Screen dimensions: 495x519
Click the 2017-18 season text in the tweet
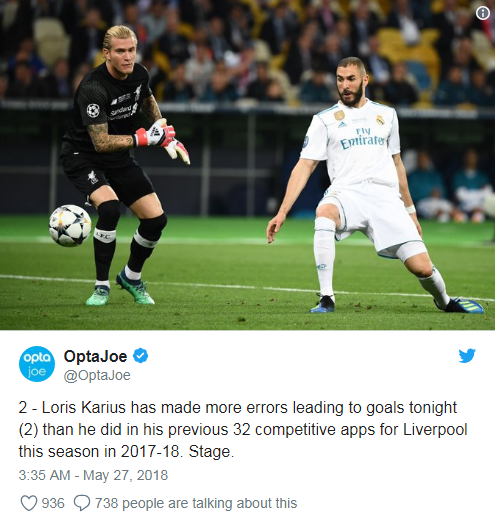pos(150,452)
